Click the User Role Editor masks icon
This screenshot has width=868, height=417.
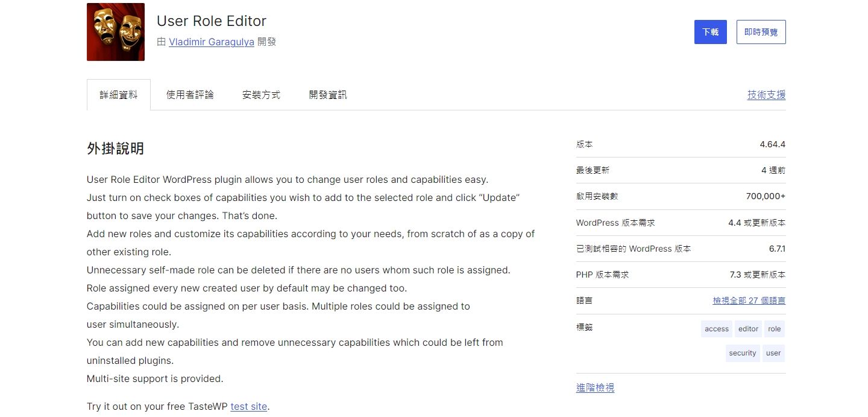(x=115, y=32)
